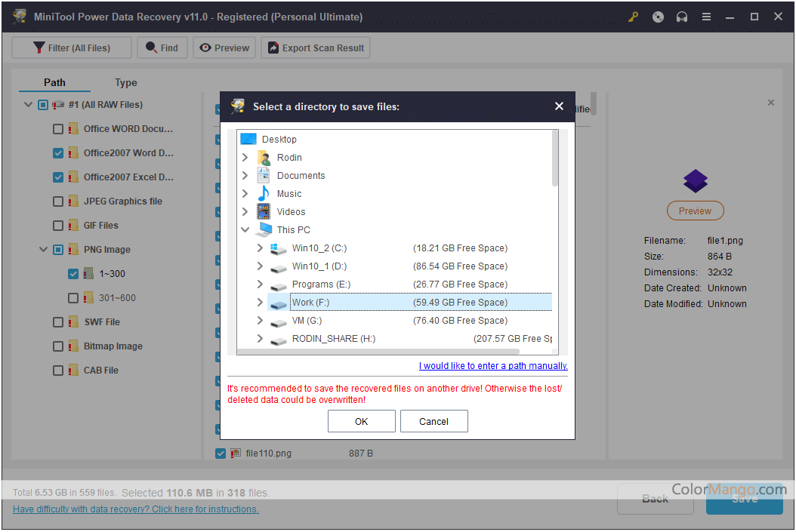
Task: Open the bootable media disc icon
Action: coord(658,16)
